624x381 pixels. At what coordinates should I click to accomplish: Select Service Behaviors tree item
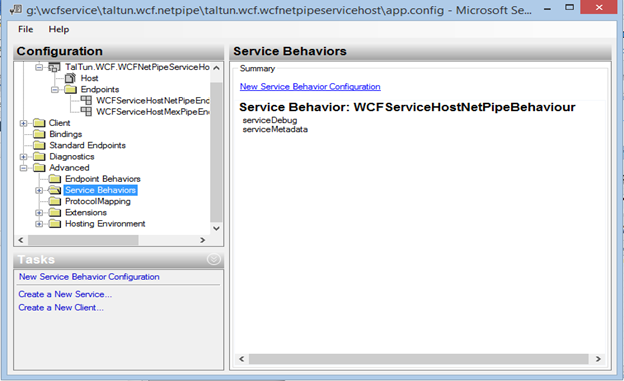(x=100, y=190)
